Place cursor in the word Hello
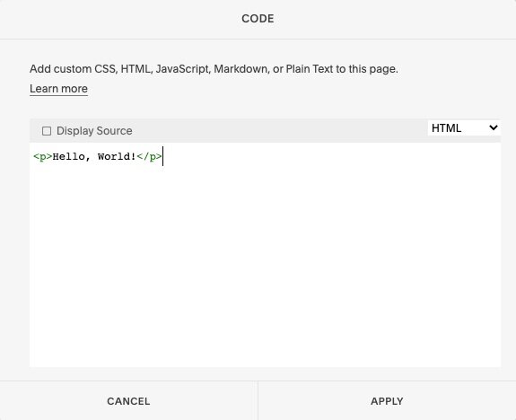Image resolution: width=516 pixels, height=420 pixels. [x=68, y=157]
